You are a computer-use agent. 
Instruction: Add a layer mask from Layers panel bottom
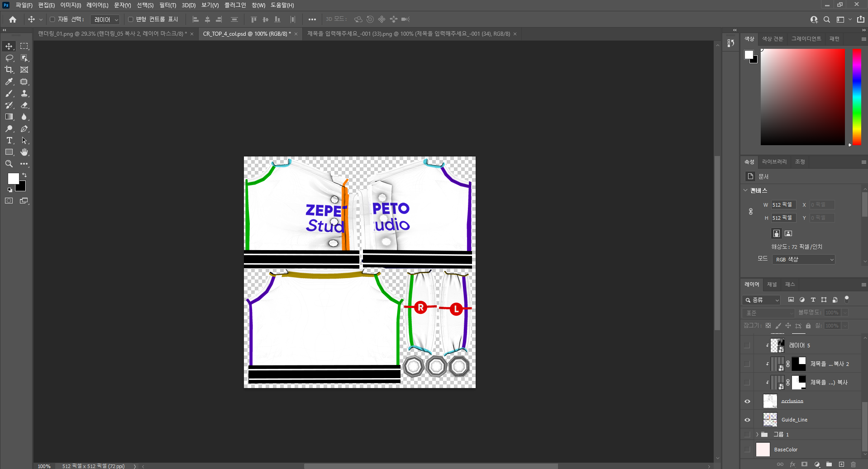pos(804,464)
